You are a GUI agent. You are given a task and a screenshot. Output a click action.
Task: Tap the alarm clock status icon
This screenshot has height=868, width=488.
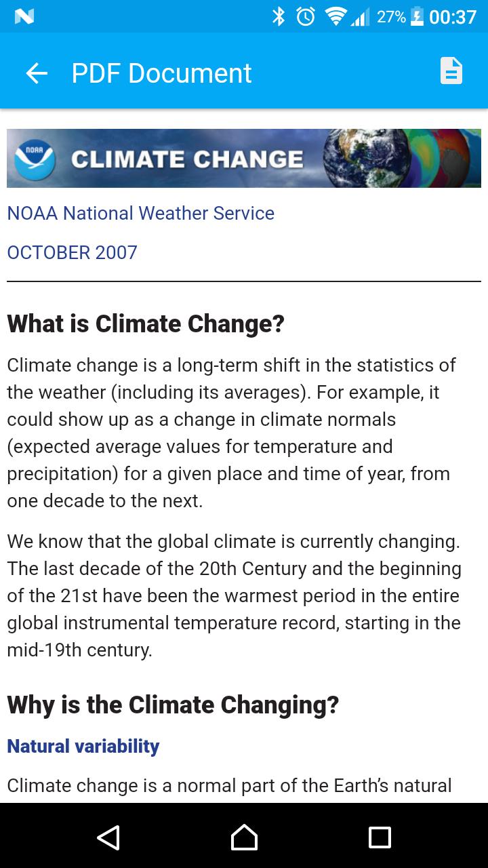(x=306, y=16)
